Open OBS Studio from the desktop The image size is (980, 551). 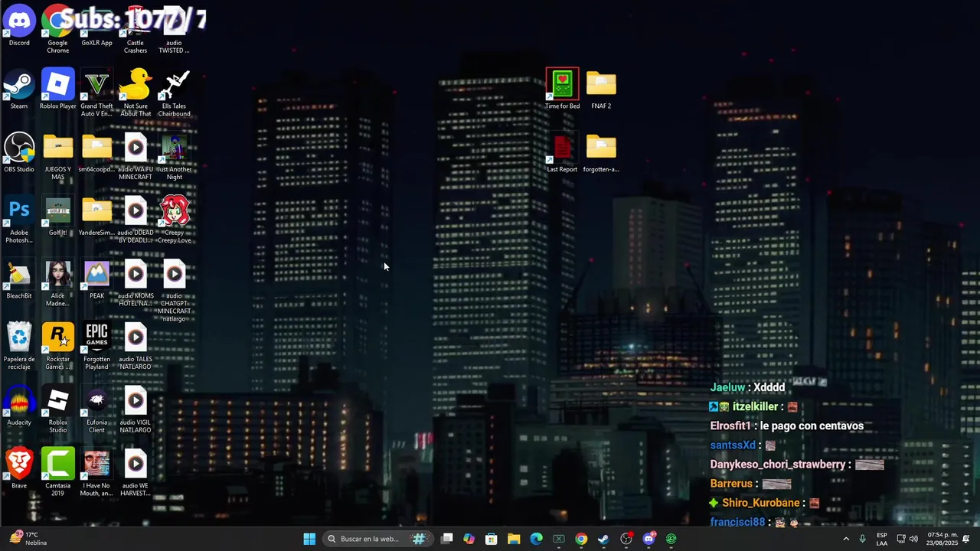[19, 152]
